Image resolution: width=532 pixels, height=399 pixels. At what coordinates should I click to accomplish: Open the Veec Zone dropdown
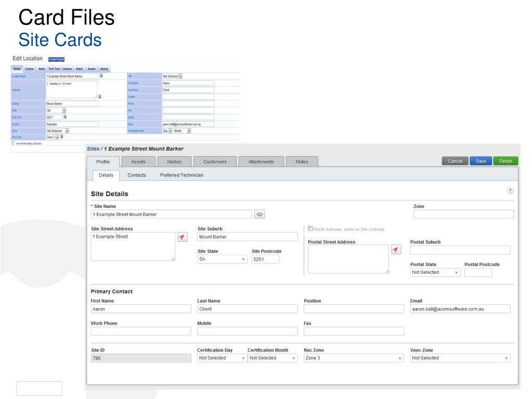click(460, 358)
